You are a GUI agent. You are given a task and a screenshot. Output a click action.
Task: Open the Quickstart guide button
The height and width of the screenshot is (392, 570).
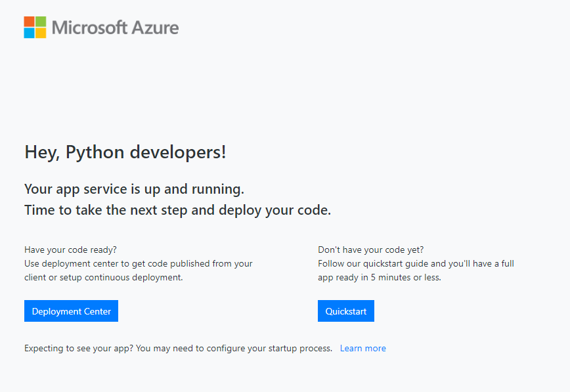click(345, 311)
